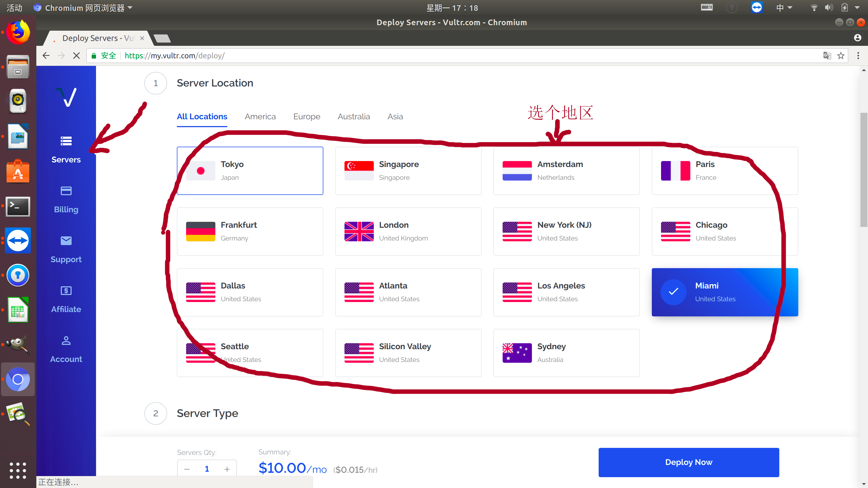Open the Wi-Fi network indicator

814,7
